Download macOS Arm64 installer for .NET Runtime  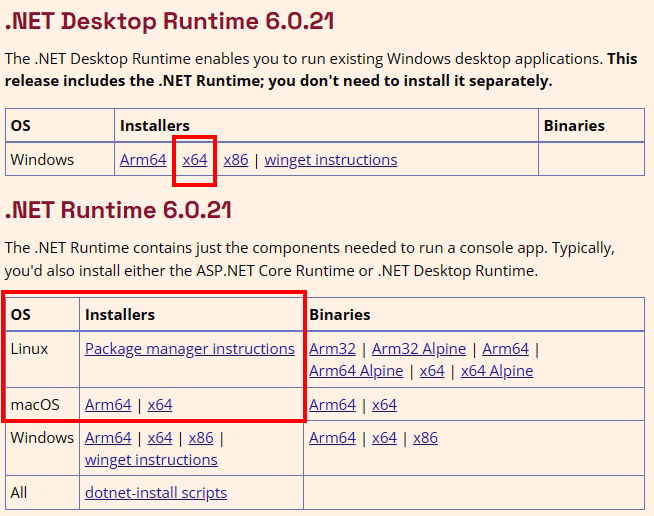tap(108, 405)
